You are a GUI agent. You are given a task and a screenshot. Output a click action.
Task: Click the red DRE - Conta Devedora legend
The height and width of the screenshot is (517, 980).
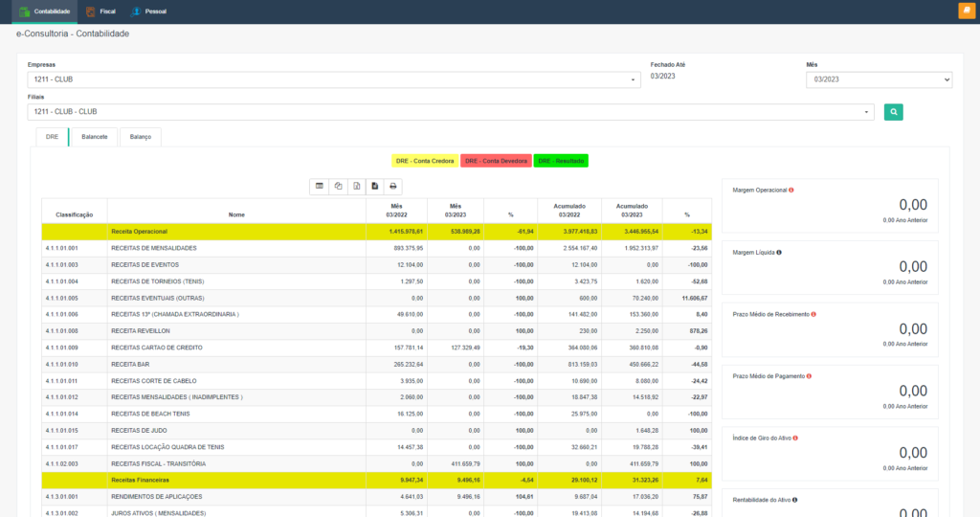[497, 161]
